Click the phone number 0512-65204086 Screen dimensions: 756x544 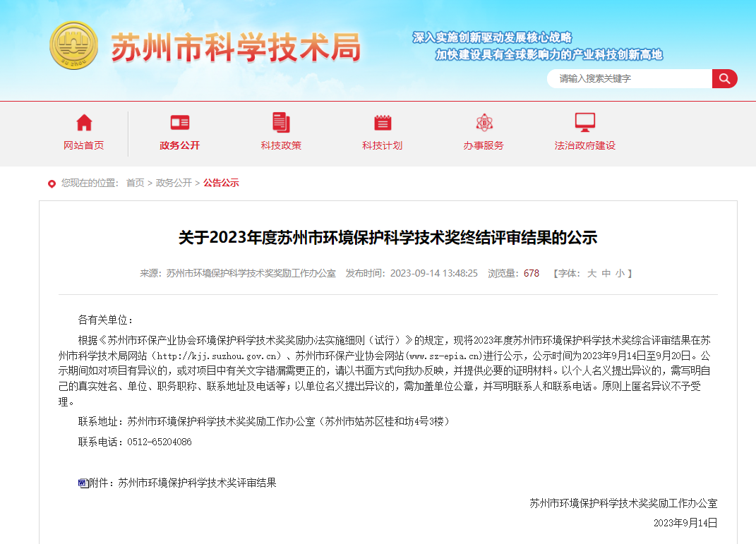click(x=160, y=442)
